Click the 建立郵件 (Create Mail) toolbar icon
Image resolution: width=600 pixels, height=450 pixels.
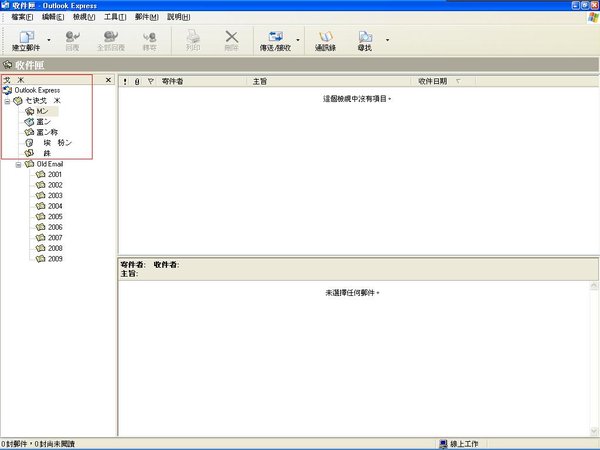(x=26, y=41)
